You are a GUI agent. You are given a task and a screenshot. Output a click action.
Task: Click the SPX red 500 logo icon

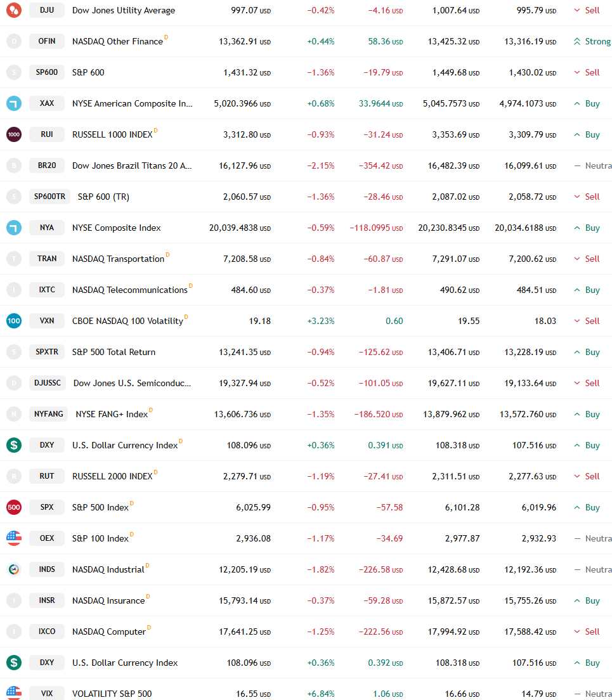tap(14, 507)
